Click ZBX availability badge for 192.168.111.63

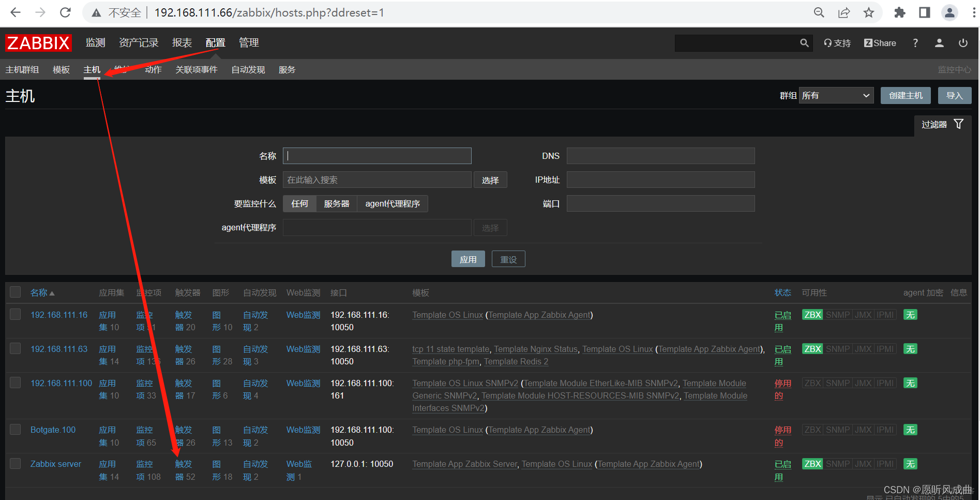tap(812, 349)
